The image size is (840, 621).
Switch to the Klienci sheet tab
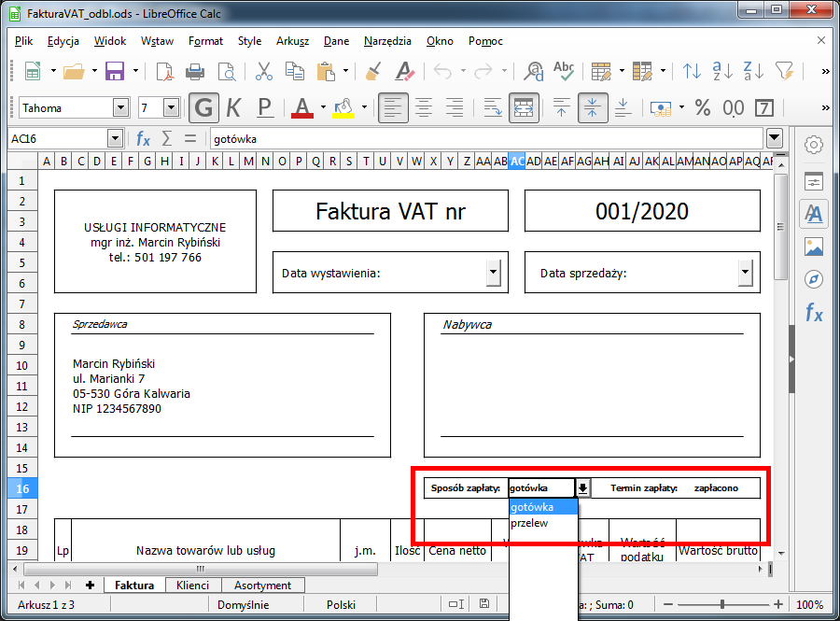pyautogui.click(x=192, y=586)
